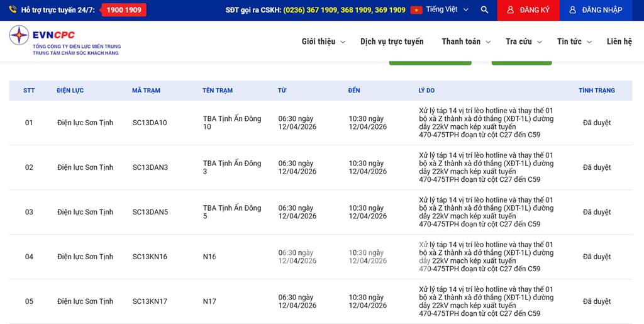Click Đã duyệt status in row 05
The height and width of the screenshot is (324, 644).
click(596, 301)
